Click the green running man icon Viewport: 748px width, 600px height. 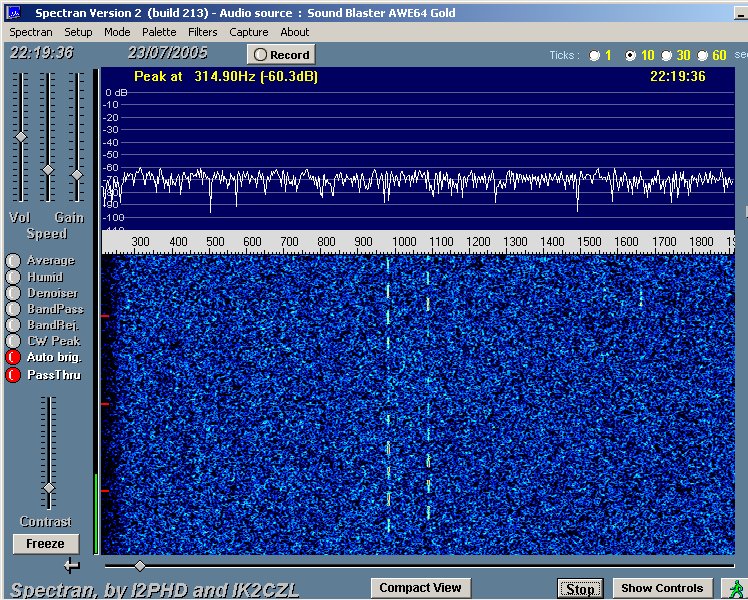click(737, 588)
